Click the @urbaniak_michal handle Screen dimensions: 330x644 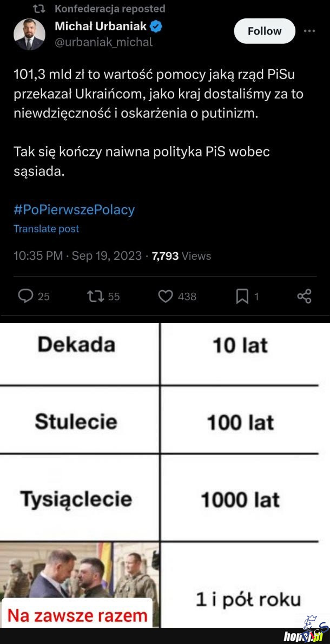[x=104, y=42]
